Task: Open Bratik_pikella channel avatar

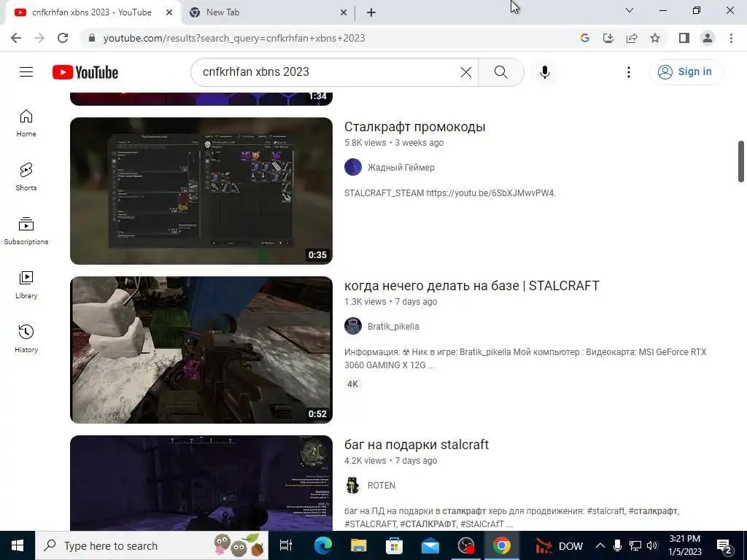Action: (x=353, y=326)
